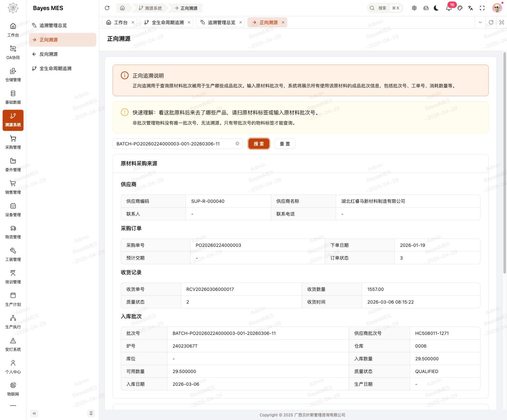Open the 生产执行 sidebar module

tap(13, 322)
